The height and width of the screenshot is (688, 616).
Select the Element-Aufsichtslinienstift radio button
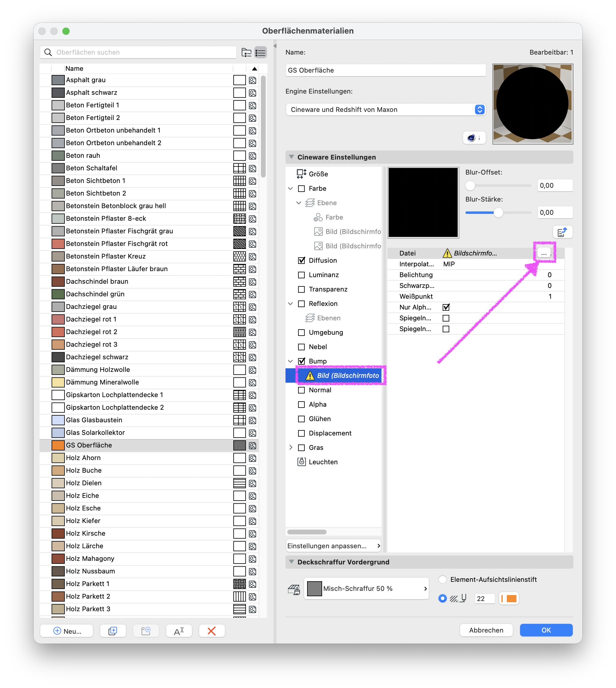(442, 580)
